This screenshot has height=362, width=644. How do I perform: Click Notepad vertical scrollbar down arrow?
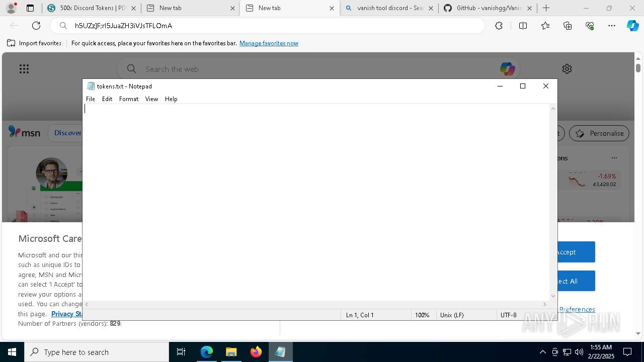tap(553, 296)
